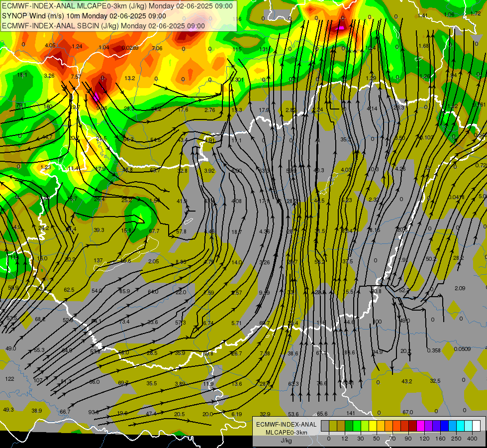
Task: Click the legend tick label 250
Action: point(456,439)
